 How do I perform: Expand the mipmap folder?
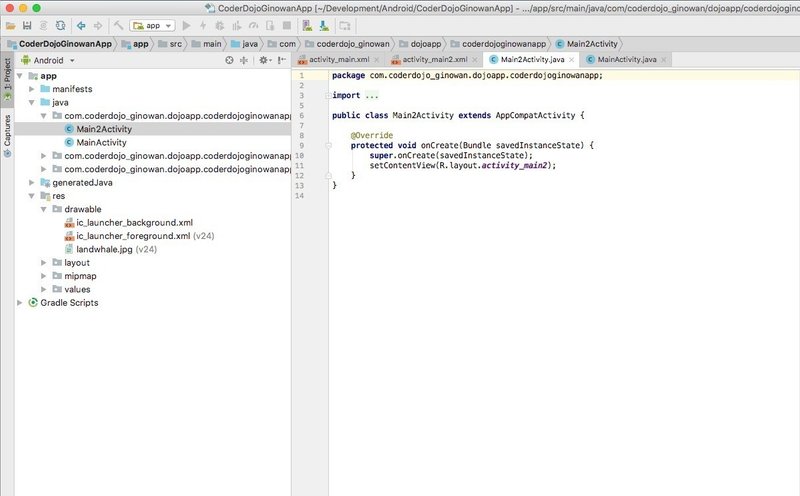44,276
